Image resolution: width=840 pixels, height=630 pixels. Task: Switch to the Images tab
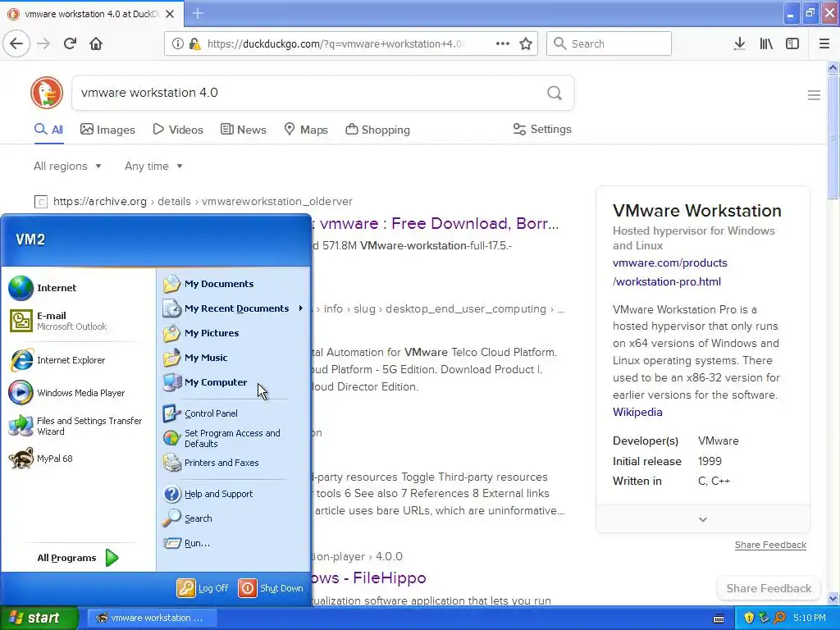click(x=107, y=130)
